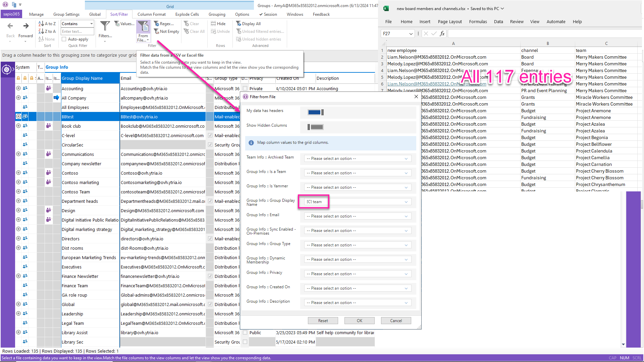The height and width of the screenshot is (362, 644).
Task: Open the Filters funnel icon
Action: point(105,26)
